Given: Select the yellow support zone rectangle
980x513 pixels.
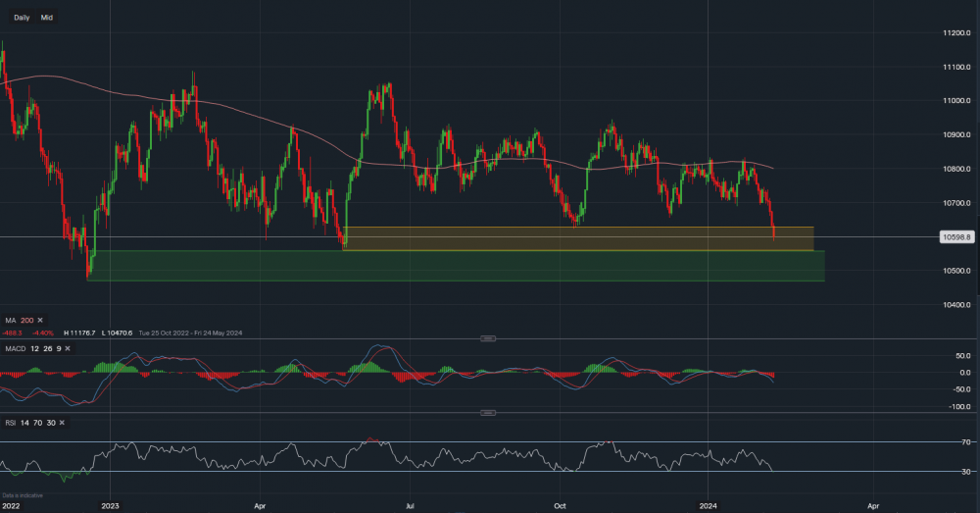Looking at the screenshot, I should tap(578, 239).
